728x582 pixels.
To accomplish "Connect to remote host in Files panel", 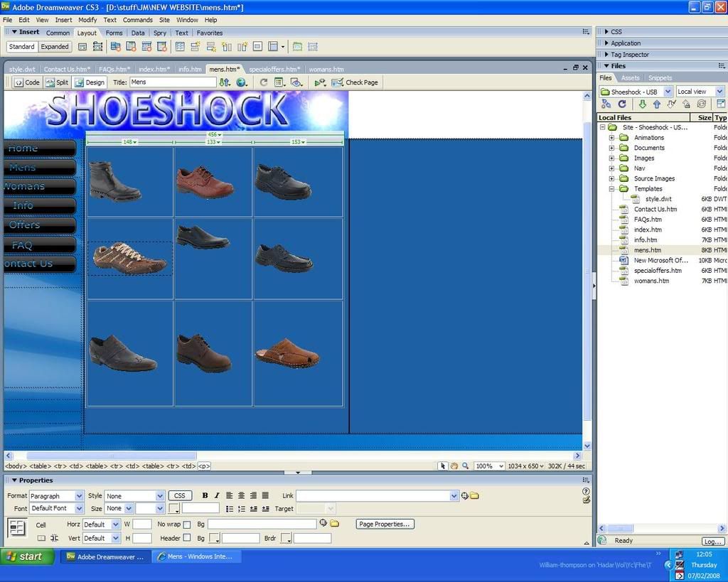I will click(606, 104).
